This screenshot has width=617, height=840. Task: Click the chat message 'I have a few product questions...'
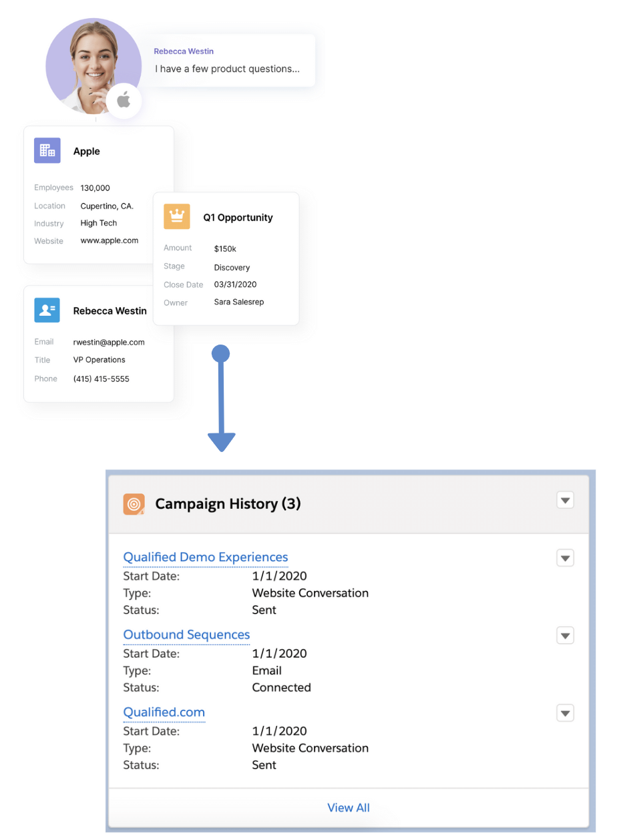coord(227,69)
